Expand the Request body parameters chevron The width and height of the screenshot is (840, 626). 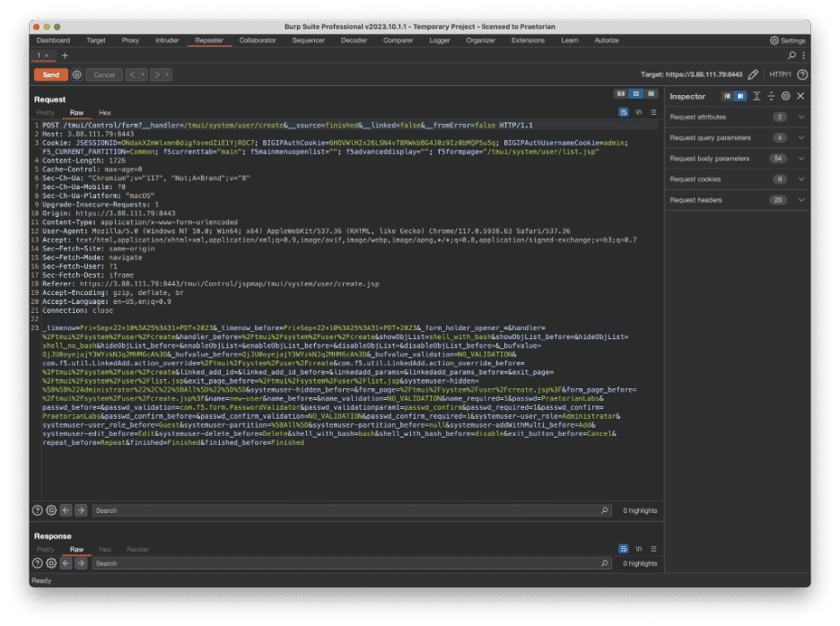801,159
